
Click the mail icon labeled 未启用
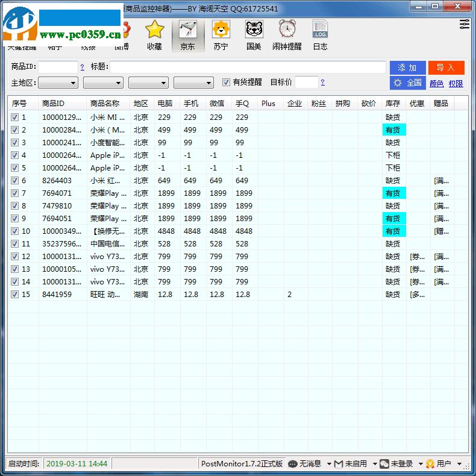[x=339, y=464]
